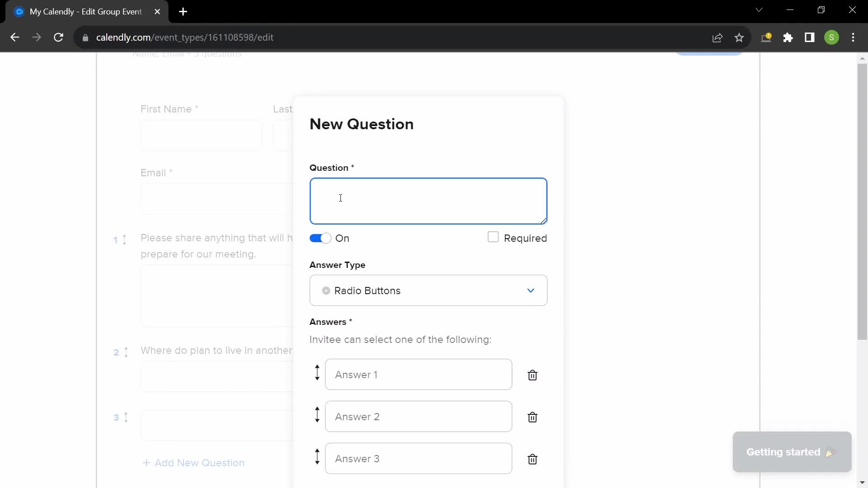
Task: Toggle the On switch for the new question
Action: pos(320,238)
